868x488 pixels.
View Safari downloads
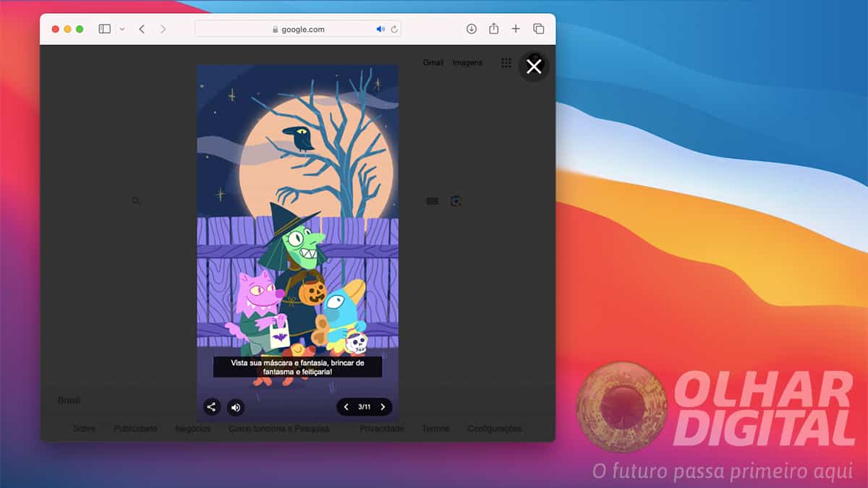point(472,29)
